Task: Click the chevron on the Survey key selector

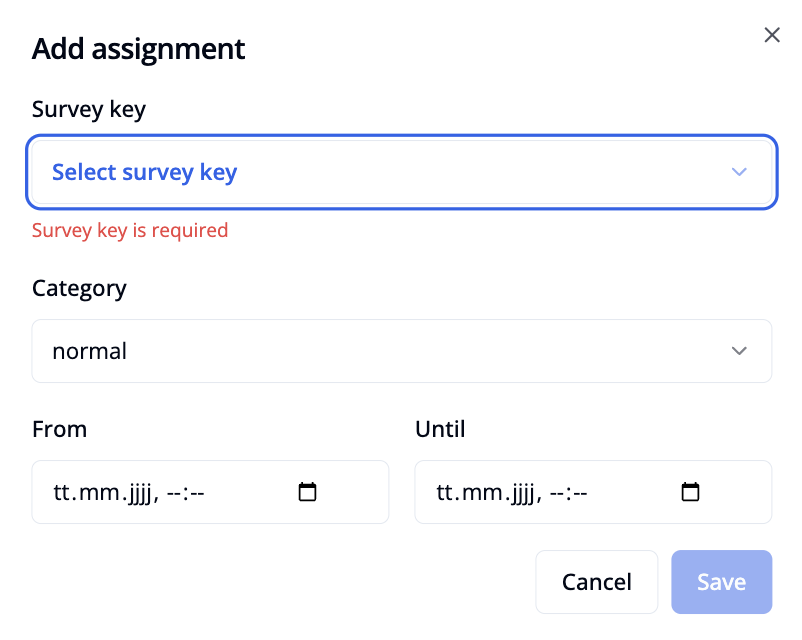Action: click(x=739, y=172)
